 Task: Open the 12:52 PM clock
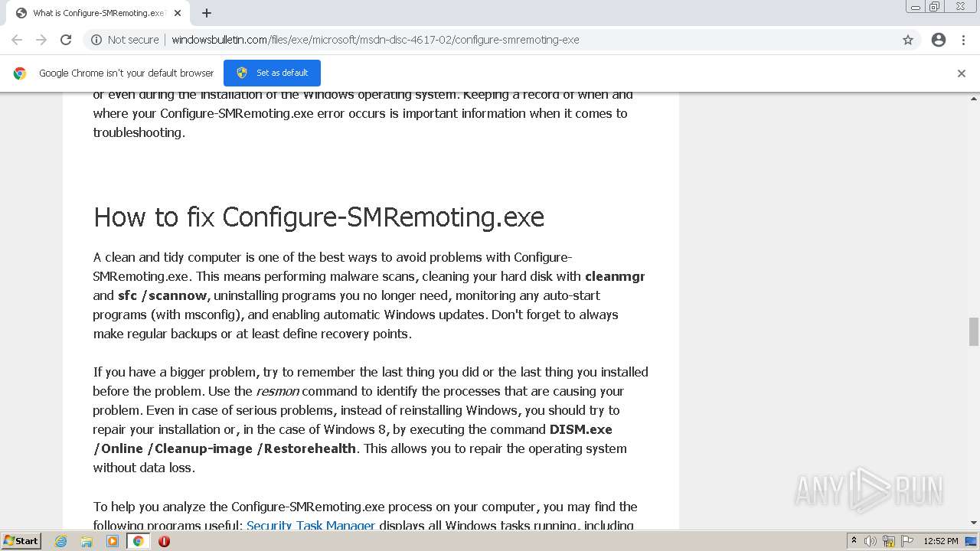pyautogui.click(x=941, y=541)
